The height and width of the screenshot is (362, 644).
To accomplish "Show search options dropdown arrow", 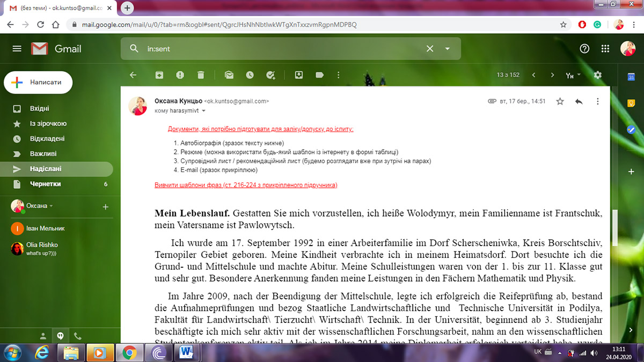I will (447, 49).
